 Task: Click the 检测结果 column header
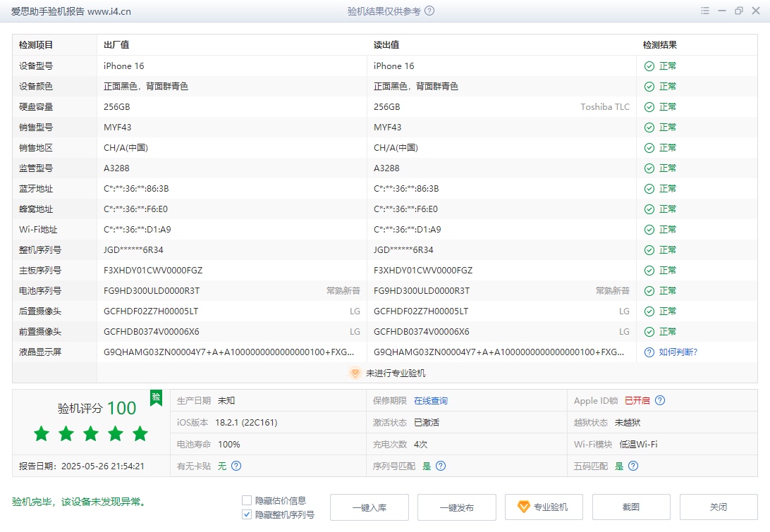660,45
